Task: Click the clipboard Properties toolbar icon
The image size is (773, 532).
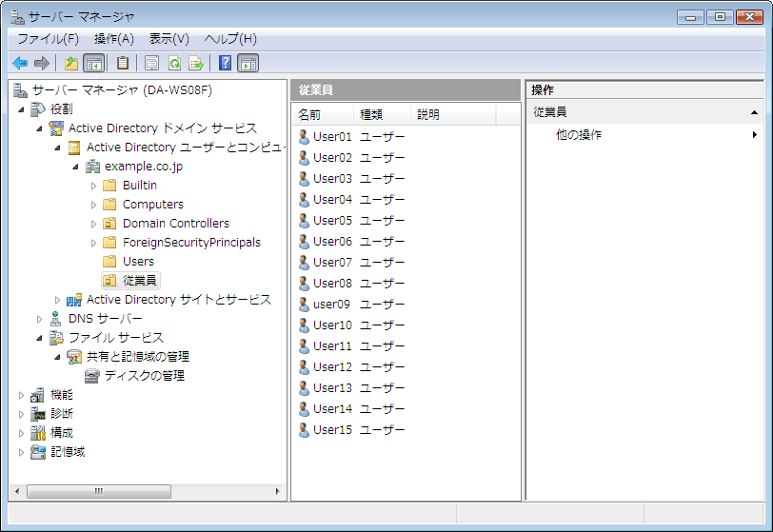Action: point(122,63)
